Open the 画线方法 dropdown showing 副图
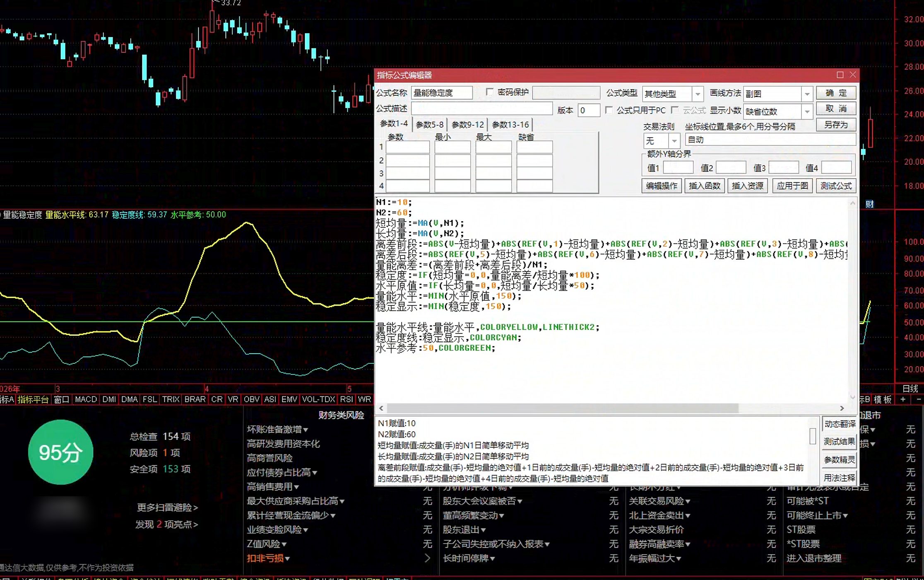 [x=807, y=94]
